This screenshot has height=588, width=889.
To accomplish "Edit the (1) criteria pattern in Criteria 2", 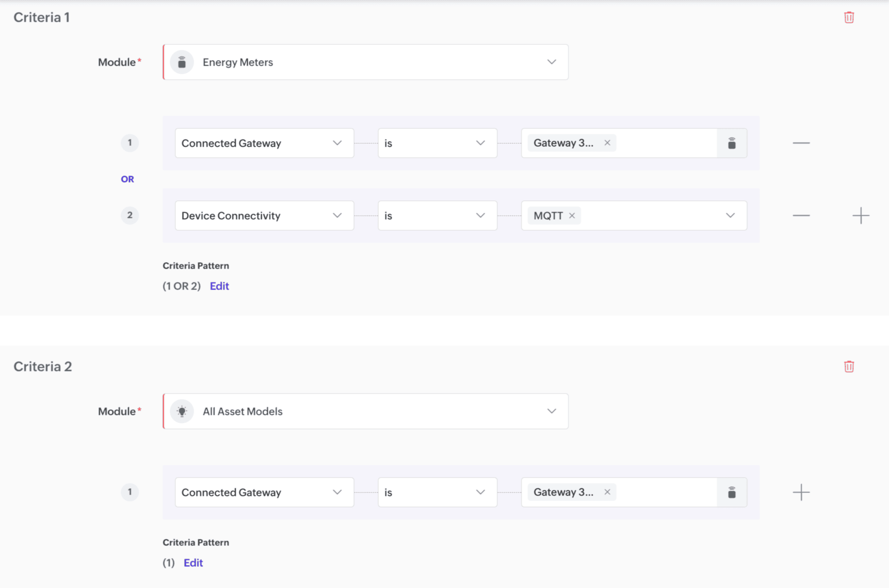I will 193,563.
